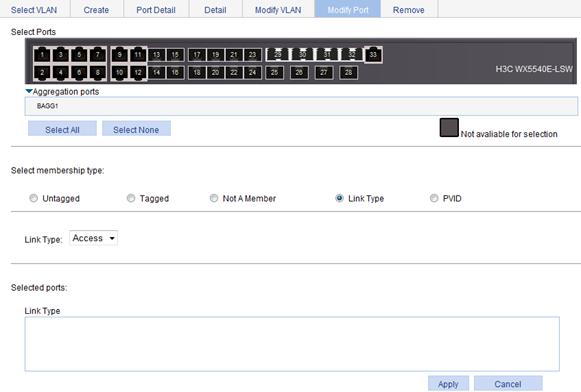
Task: Select port 26 on the switch panel
Action: (299, 73)
